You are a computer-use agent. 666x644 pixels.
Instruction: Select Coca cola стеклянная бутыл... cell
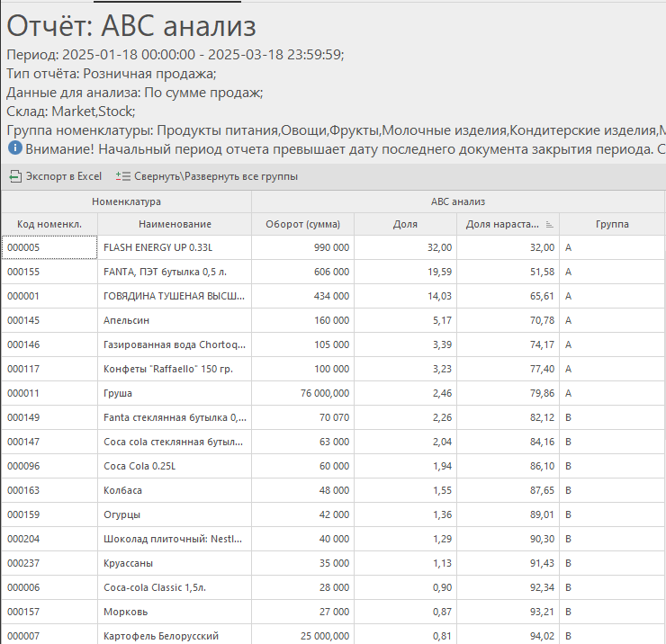point(175,442)
